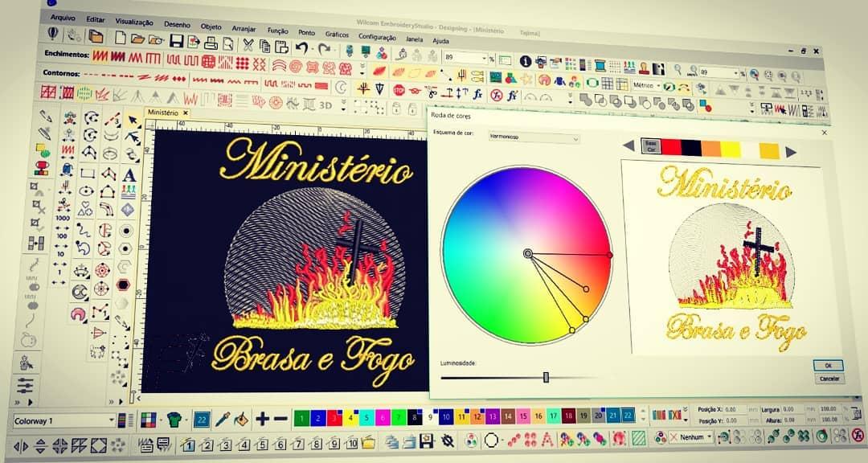Open the Arquivo menu
The image size is (868, 463).
pos(63,18)
